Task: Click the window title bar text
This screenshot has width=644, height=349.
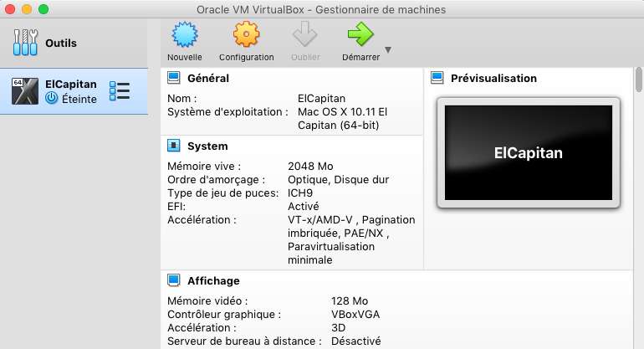Action: tap(321, 9)
